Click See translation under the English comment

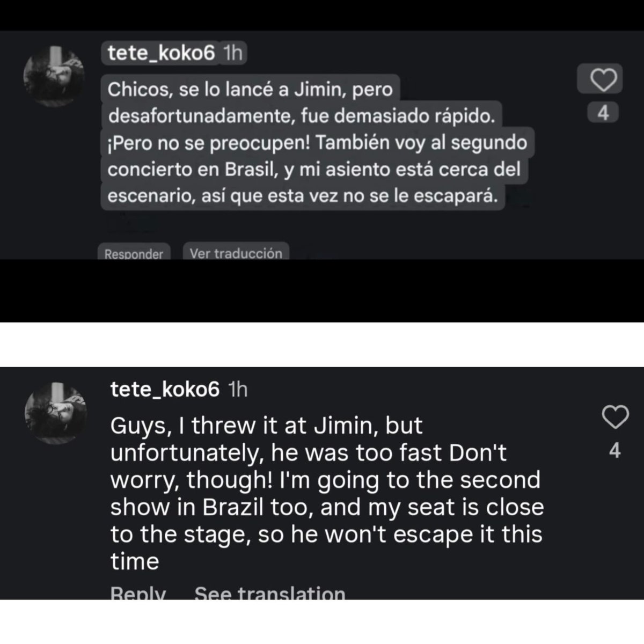pyautogui.click(x=269, y=592)
